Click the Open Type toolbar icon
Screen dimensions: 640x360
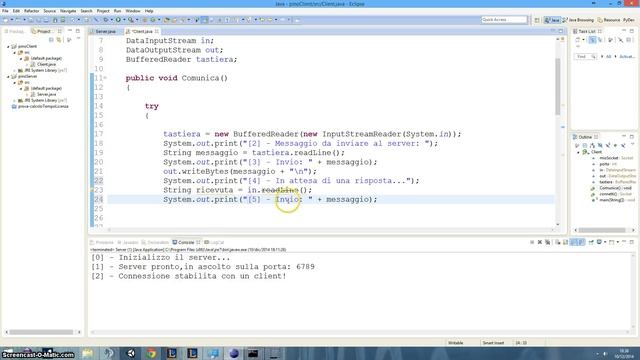click(167, 20)
